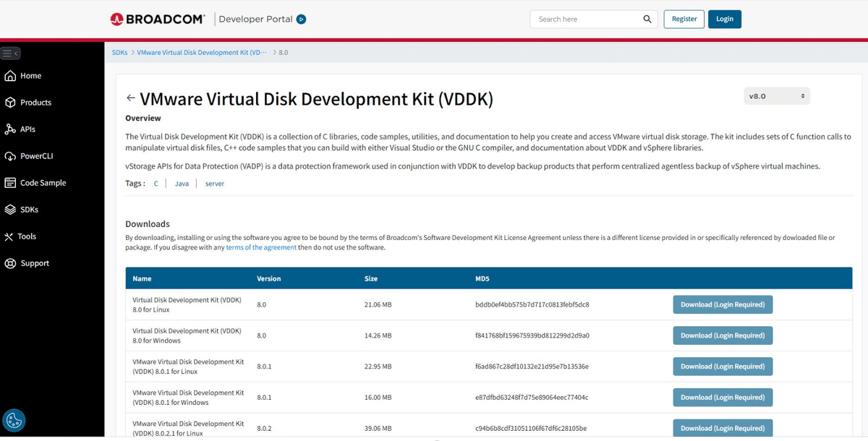
Task: Click the back arrow next to VDDK title
Action: [x=131, y=98]
